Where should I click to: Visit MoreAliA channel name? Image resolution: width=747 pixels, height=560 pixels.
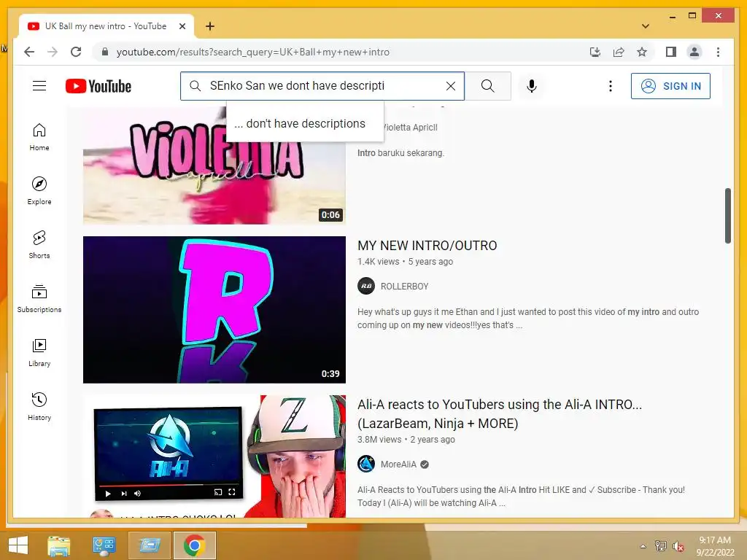398,464
